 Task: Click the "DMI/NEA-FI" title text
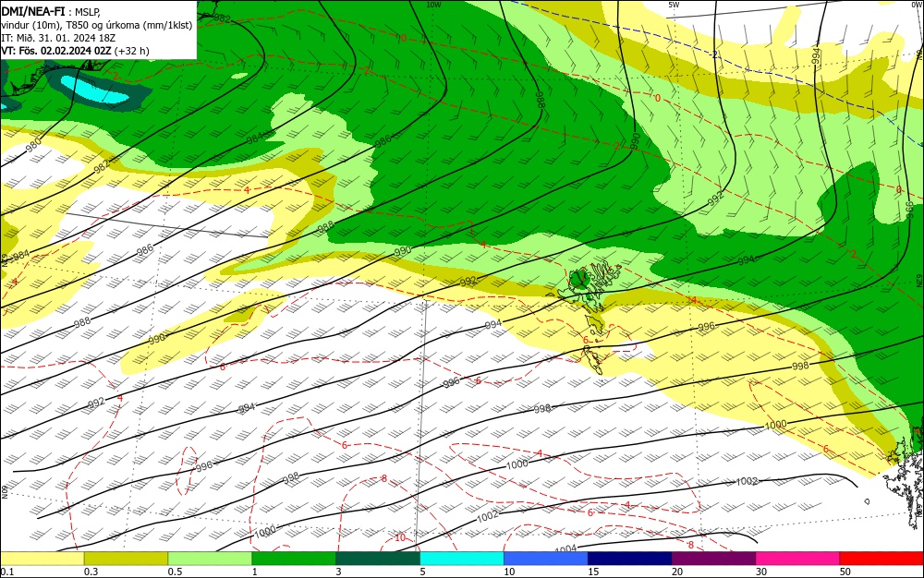coord(33,10)
